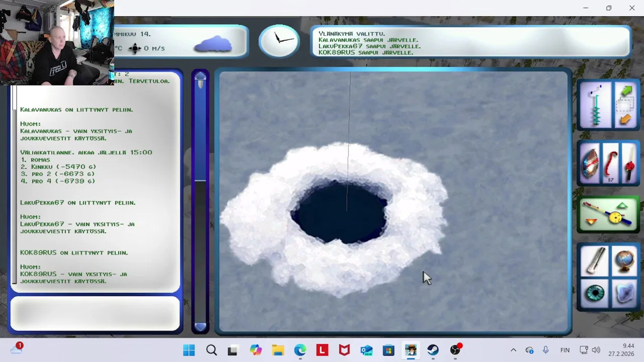
Task: Click 'KOK89RUS saapui järvelle.' status line
Action: (x=366, y=52)
